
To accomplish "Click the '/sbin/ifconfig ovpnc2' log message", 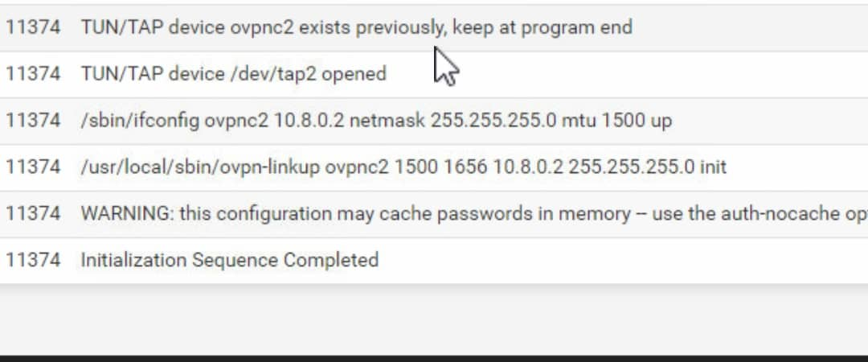I will tap(376, 121).
